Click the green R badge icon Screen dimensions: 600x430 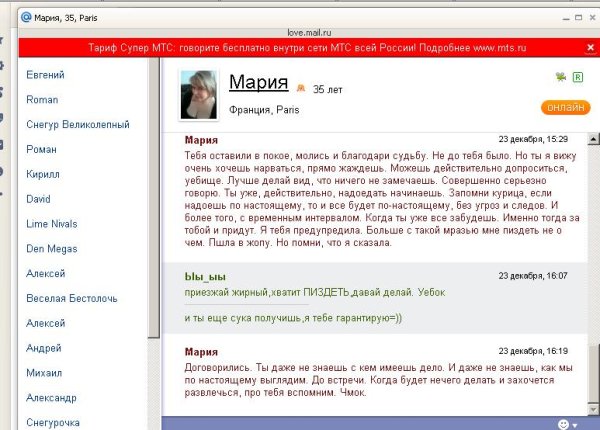578,77
